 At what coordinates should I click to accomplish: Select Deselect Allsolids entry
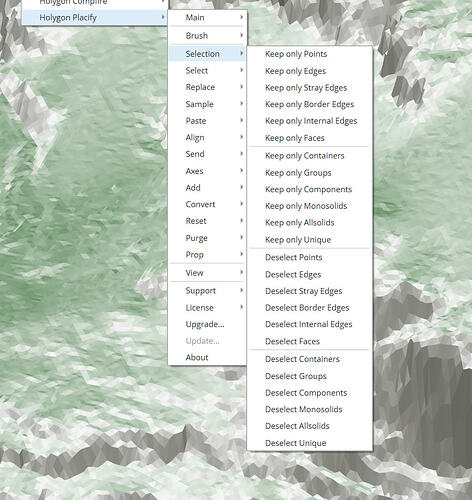(x=309, y=426)
